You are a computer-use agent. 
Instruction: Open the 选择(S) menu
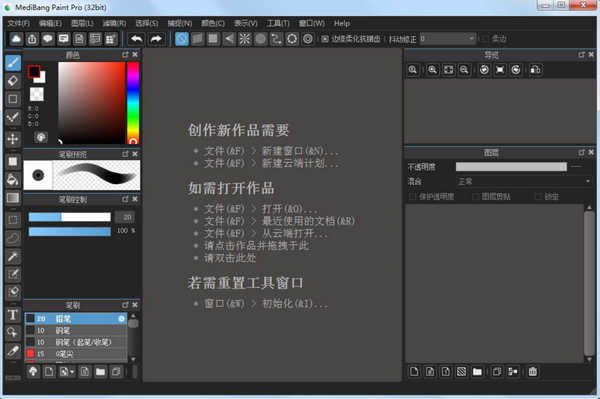coord(147,23)
